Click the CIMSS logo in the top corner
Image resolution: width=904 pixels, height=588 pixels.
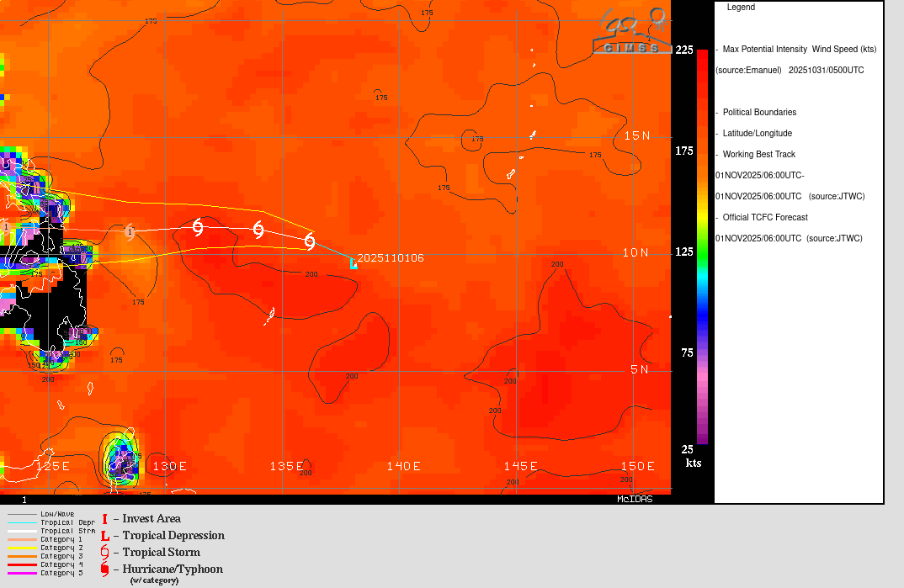click(x=631, y=32)
